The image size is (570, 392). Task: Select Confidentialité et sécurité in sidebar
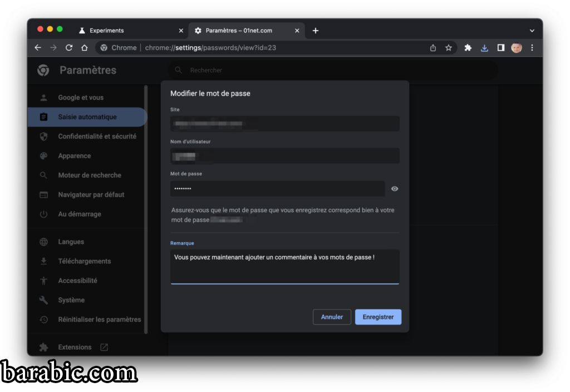coord(97,136)
